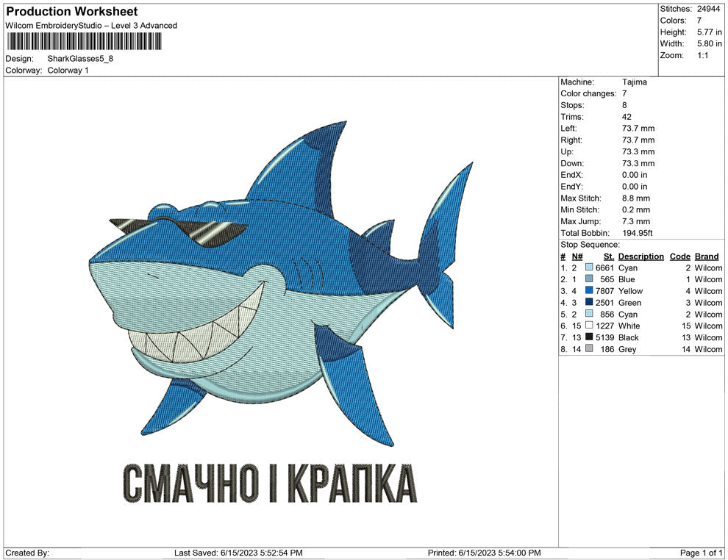This screenshot has width=728, height=560.
Task: Click the 'Black' description in row 7
Action: 629,337
